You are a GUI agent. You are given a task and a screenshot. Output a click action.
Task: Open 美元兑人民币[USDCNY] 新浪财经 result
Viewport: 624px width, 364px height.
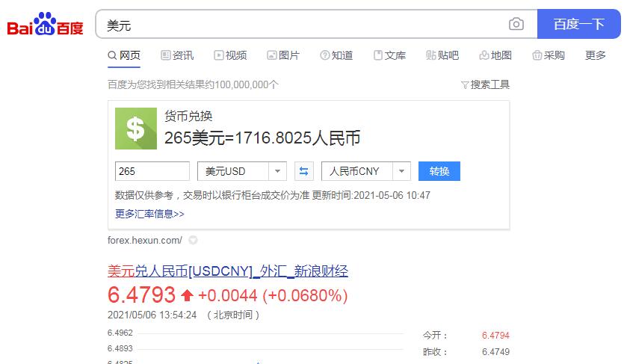[228, 271]
